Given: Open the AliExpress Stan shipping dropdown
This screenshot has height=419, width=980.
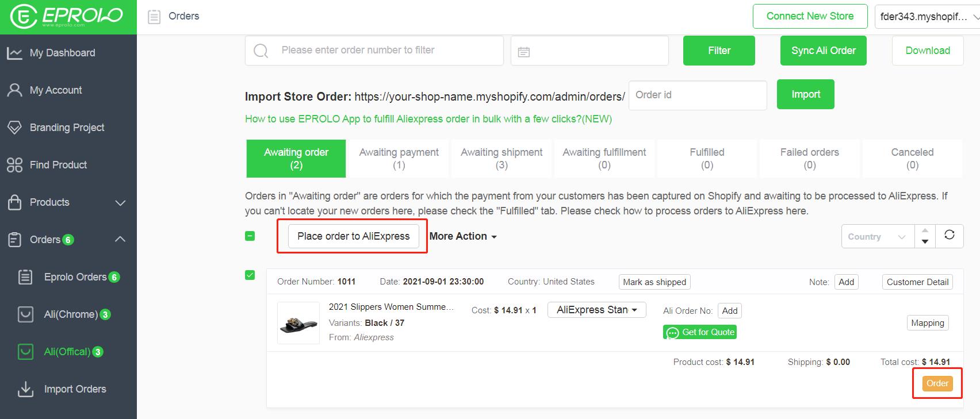Looking at the screenshot, I should pyautogui.click(x=596, y=310).
